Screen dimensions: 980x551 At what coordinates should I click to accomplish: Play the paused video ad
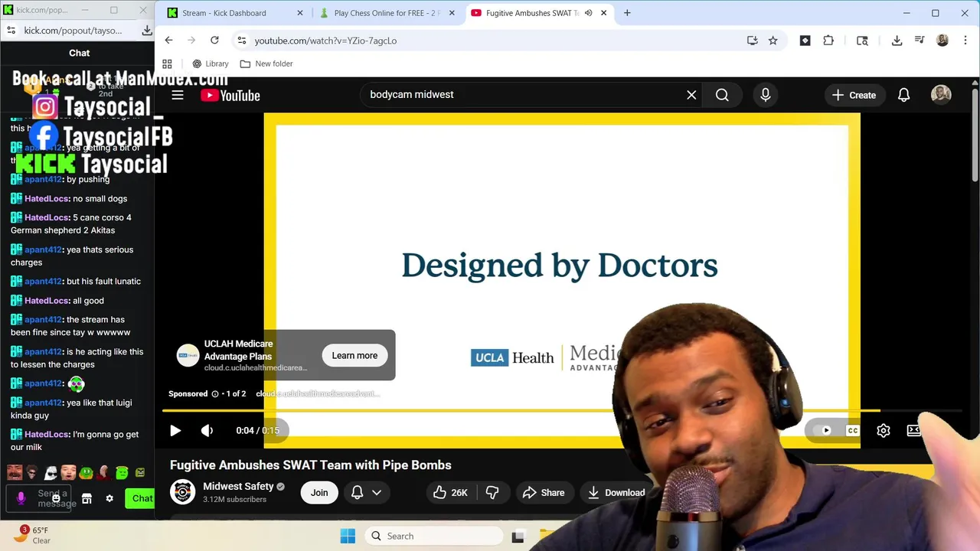(x=175, y=430)
